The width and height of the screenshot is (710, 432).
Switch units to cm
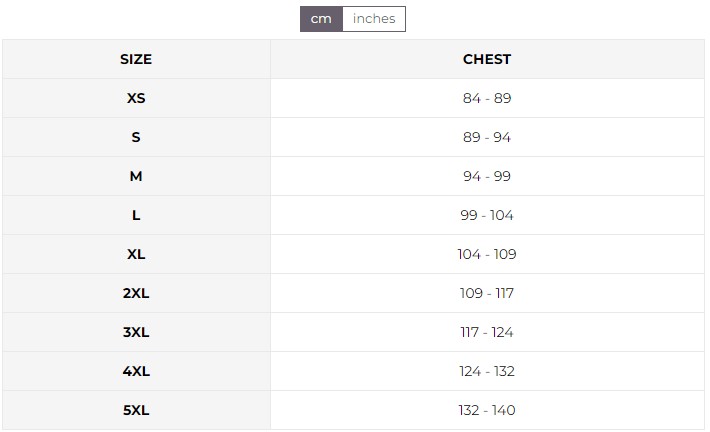click(x=321, y=19)
